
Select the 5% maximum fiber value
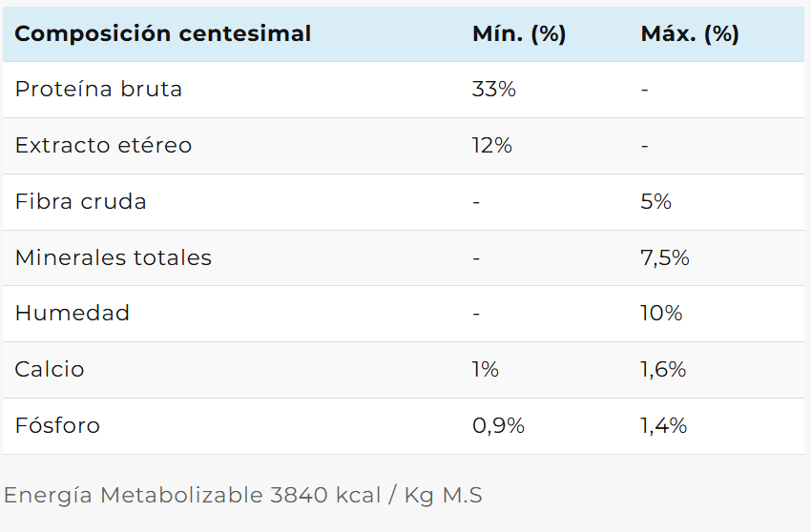coord(655,202)
